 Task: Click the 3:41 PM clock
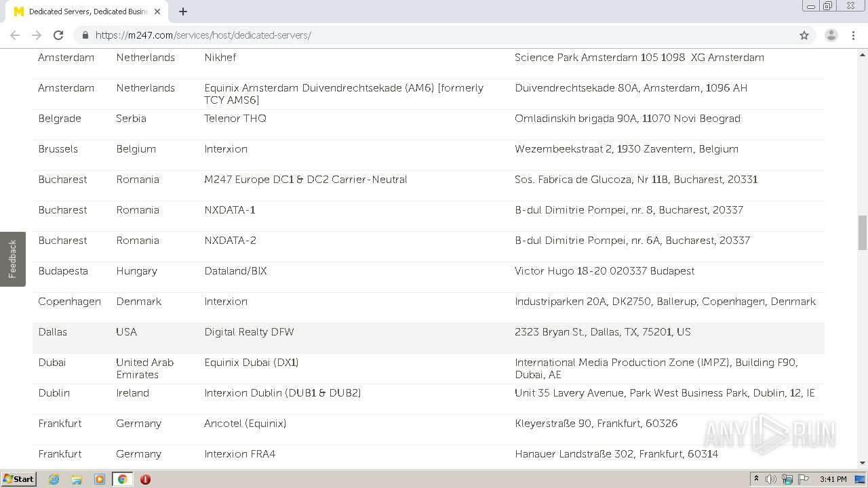pos(833,479)
